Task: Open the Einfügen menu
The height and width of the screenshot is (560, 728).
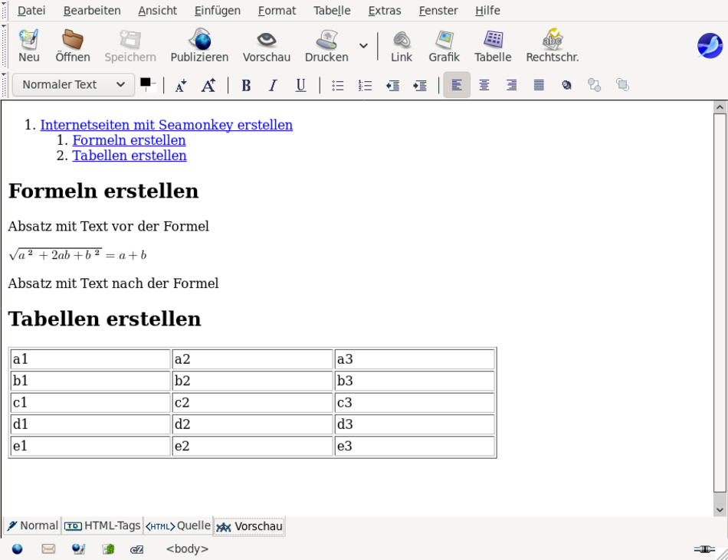Action: tap(218, 10)
